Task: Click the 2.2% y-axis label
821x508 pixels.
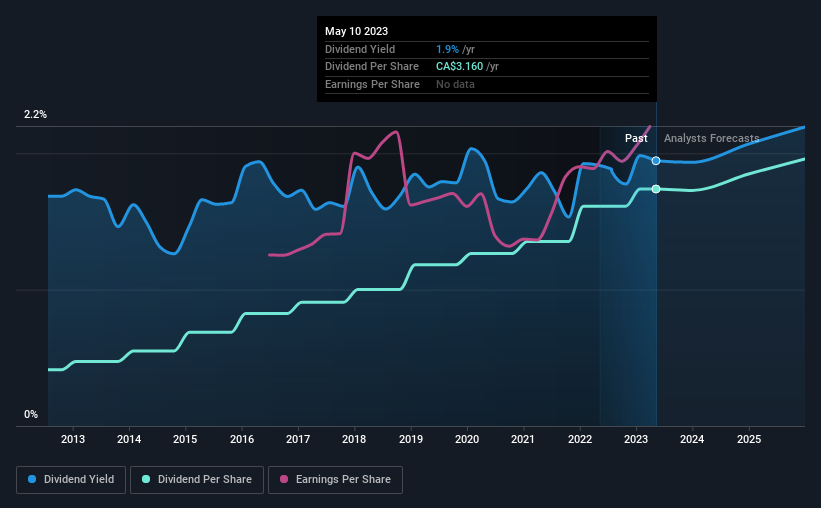Action: tap(35, 115)
